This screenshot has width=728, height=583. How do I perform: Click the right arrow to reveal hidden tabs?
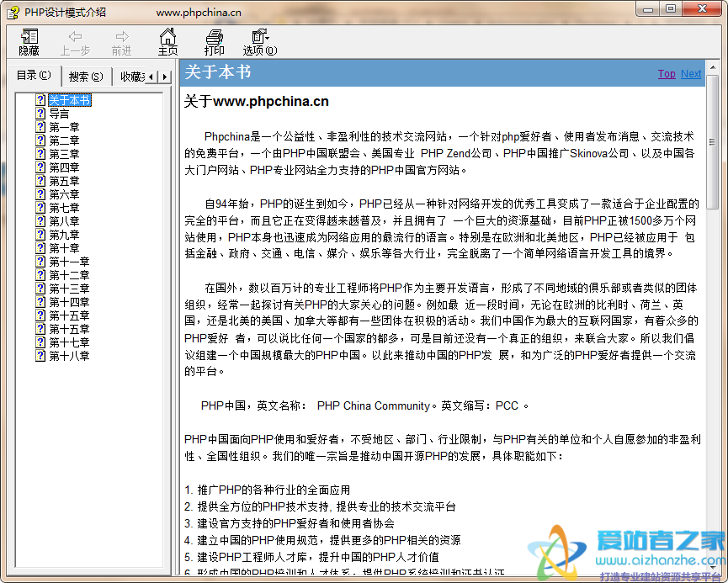click(163, 77)
